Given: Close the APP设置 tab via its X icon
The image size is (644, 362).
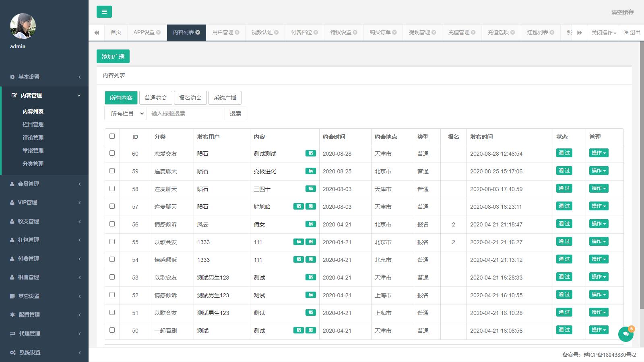Looking at the screenshot, I should (159, 33).
